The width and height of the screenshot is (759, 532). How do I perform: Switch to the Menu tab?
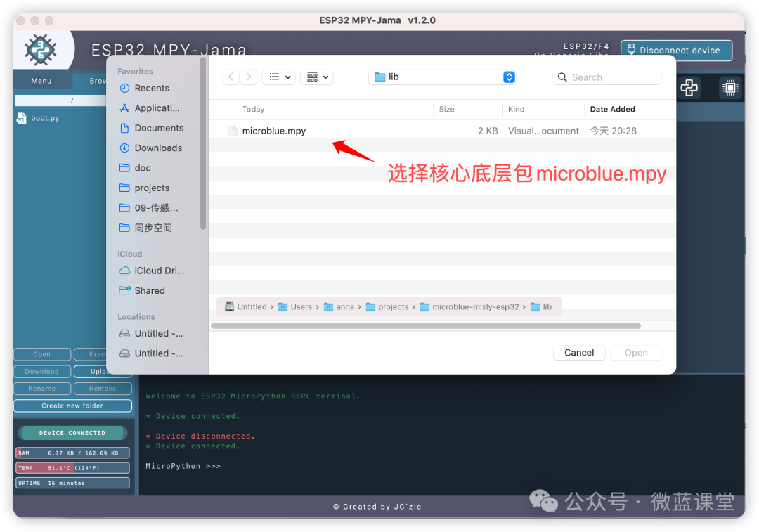(41, 81)
